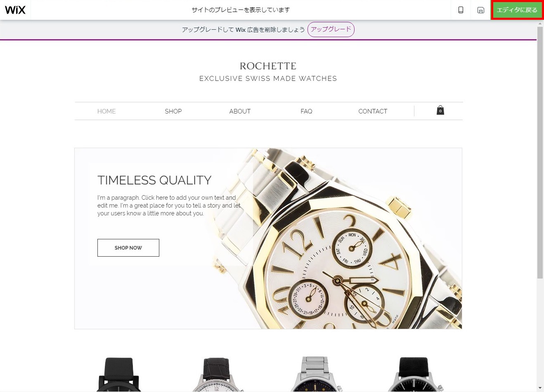Select the silver metal-band watch thumbnail
Viewport: 544px width, 392px height.
pos(316,374)
